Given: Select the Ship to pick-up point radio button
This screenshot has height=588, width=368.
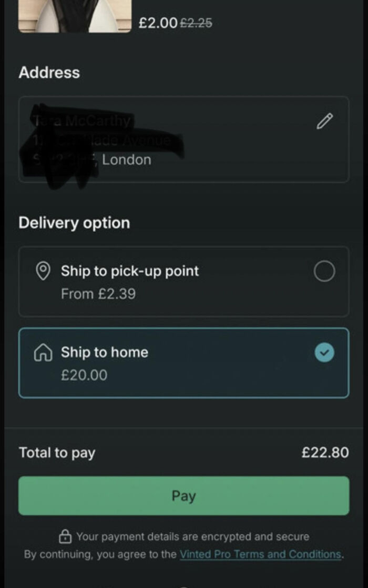Looking at the screenshot, I should pos(324,271).
